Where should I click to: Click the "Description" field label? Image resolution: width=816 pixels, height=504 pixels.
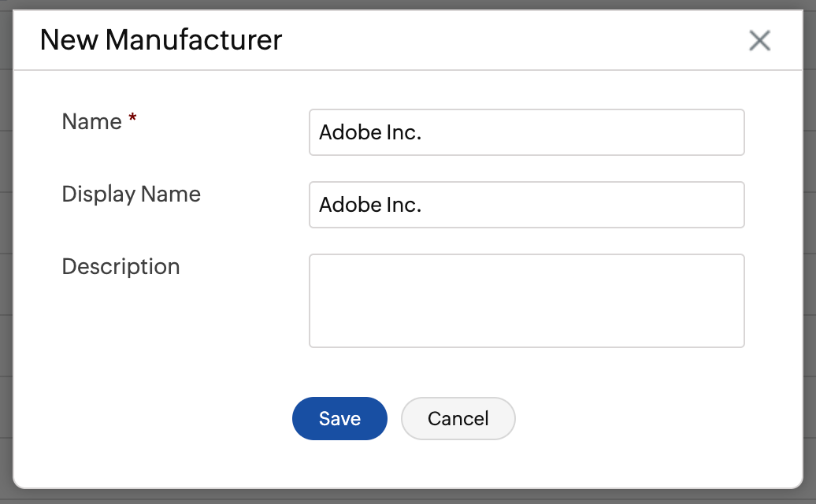pyautogui.click(x=121, y=267)
